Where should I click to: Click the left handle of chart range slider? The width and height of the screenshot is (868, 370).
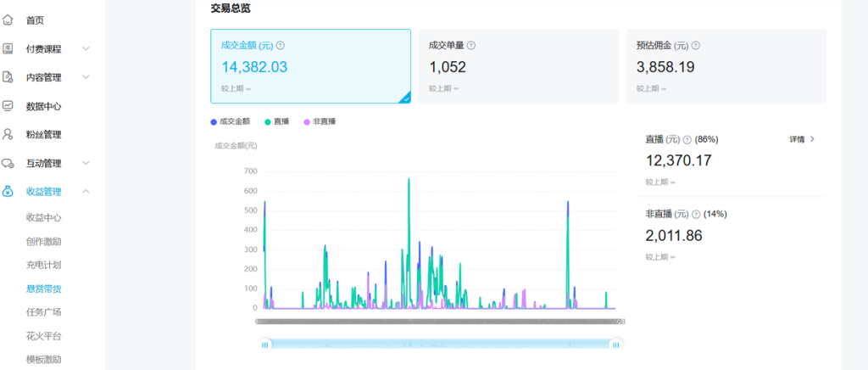pos(265,344)
